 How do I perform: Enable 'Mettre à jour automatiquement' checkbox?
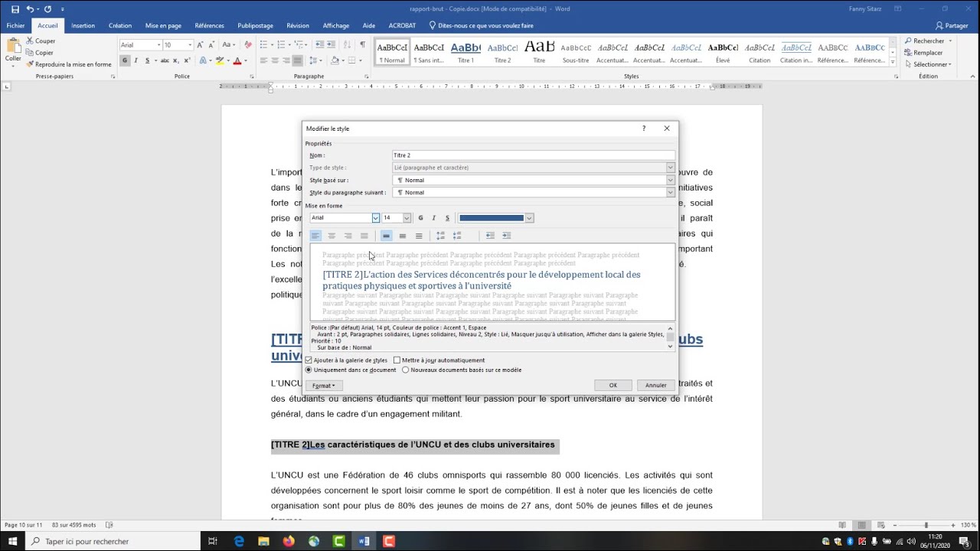[397, 360]
